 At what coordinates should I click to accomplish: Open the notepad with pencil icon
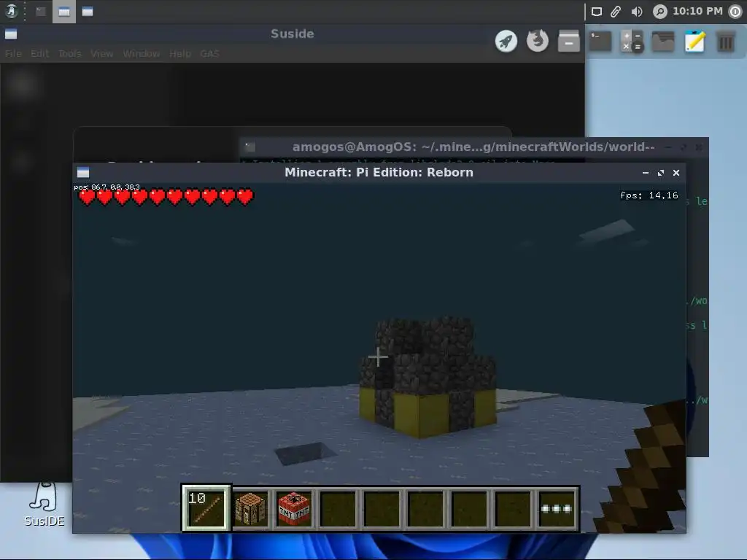694,42
